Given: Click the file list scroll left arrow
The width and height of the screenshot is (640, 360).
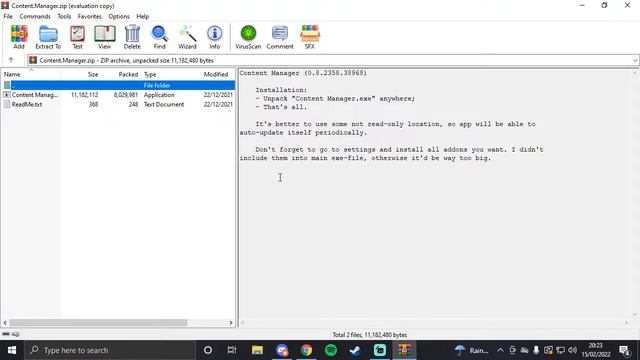Looking at the screenshot, I should [x=5, y=323].
